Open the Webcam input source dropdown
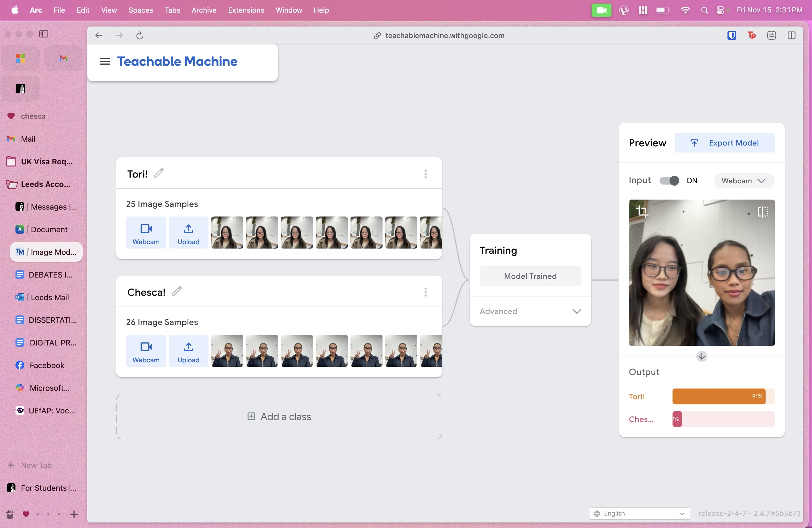This screenshot has height=528, width=812. coord(744,180)
